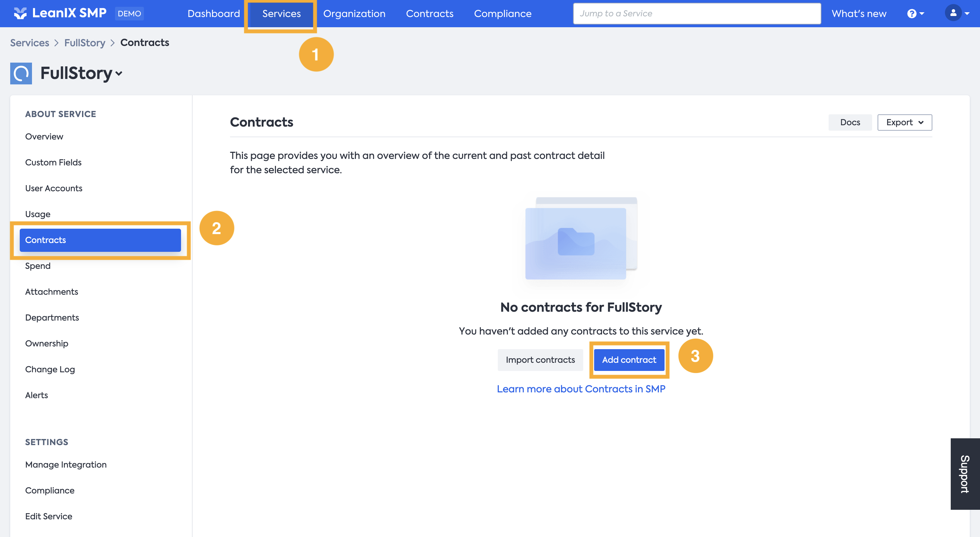Viewport: 980px width, 537px height.
Task: Expand the FullStory service switcher chevron
Action: point(119,74)
